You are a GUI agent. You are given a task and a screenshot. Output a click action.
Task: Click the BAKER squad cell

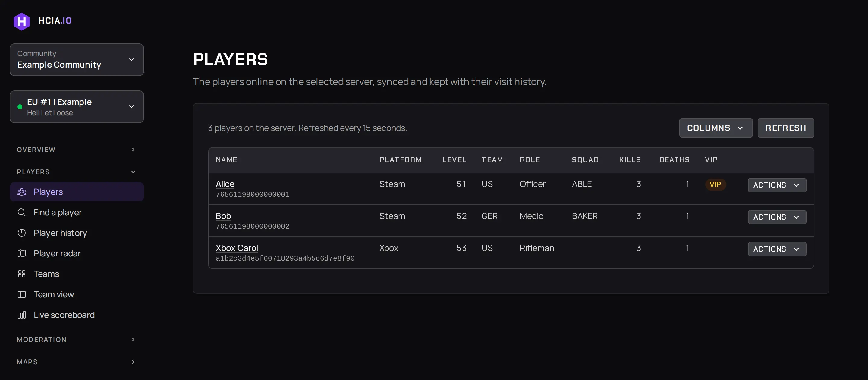pyautogui.click(x=585, y=216)
